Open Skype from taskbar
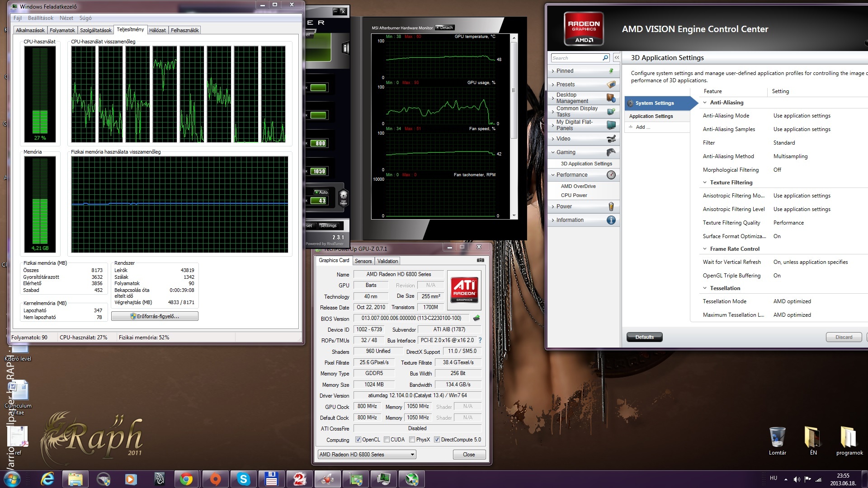The height and width of the screenshot is (488, 868). (243, 479)
